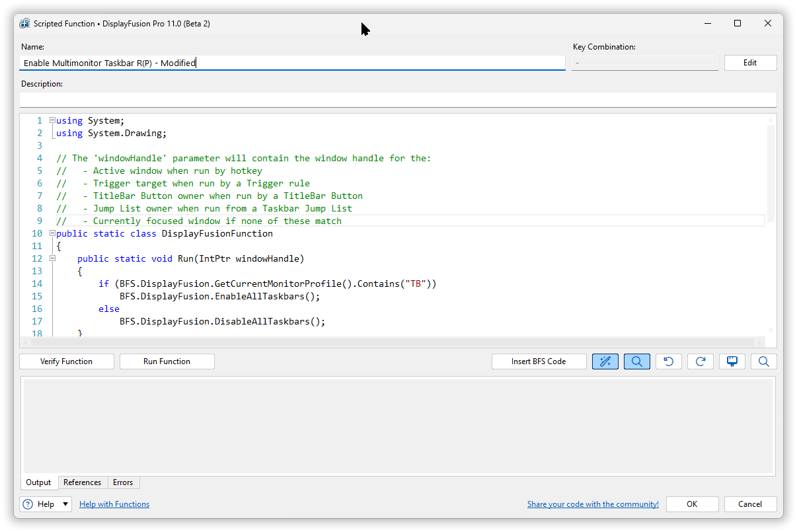Collapse the Run method on line 12
The width and height of the screenshot is (797, 532).
point(52,258)
